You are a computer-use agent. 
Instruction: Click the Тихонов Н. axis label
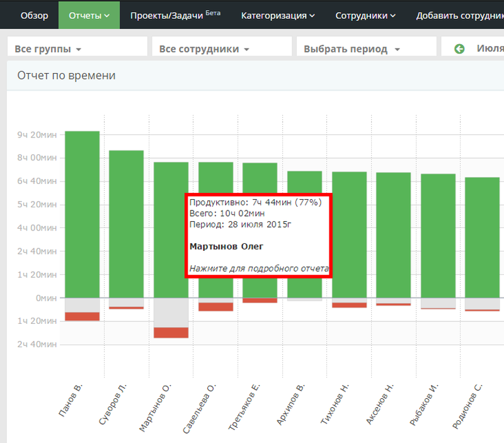click(335, 403)
